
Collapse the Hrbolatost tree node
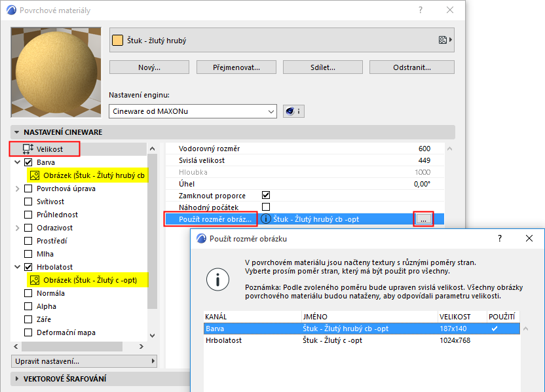17,267
